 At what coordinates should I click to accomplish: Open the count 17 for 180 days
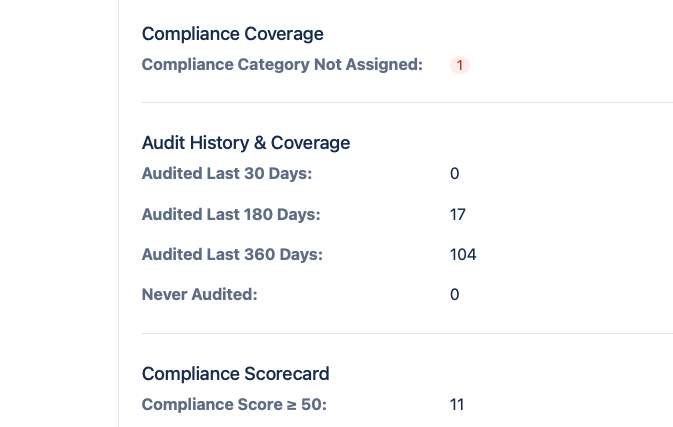point(458,215)
